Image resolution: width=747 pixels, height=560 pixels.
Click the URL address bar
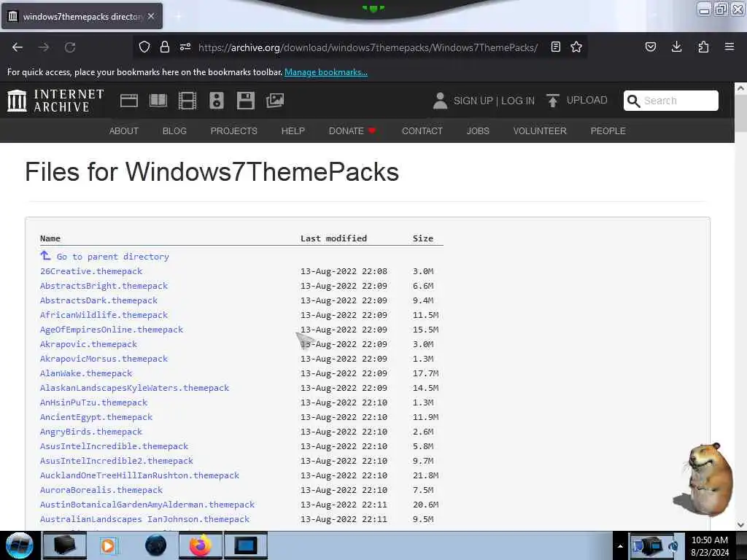[x=368, y=47]
